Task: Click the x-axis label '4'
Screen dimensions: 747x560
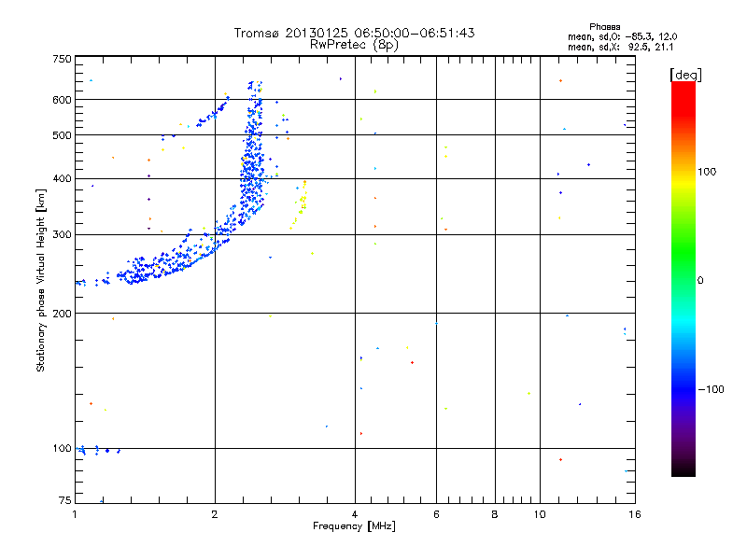Action: (x=355, y=514)
